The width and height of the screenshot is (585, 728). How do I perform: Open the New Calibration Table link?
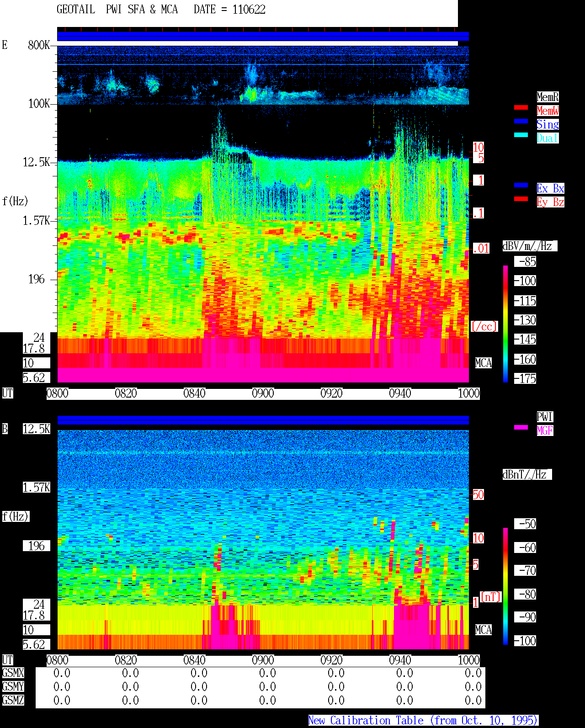coord(423,721)
